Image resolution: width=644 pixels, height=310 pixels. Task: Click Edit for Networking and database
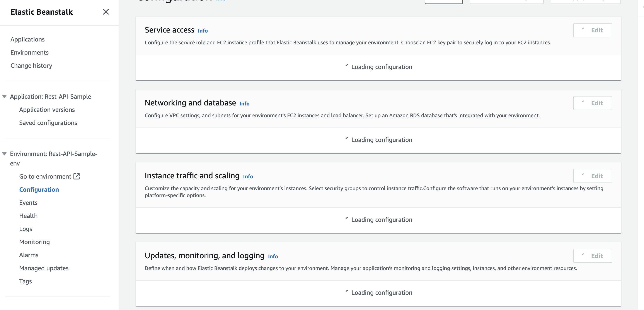point(593,103)
